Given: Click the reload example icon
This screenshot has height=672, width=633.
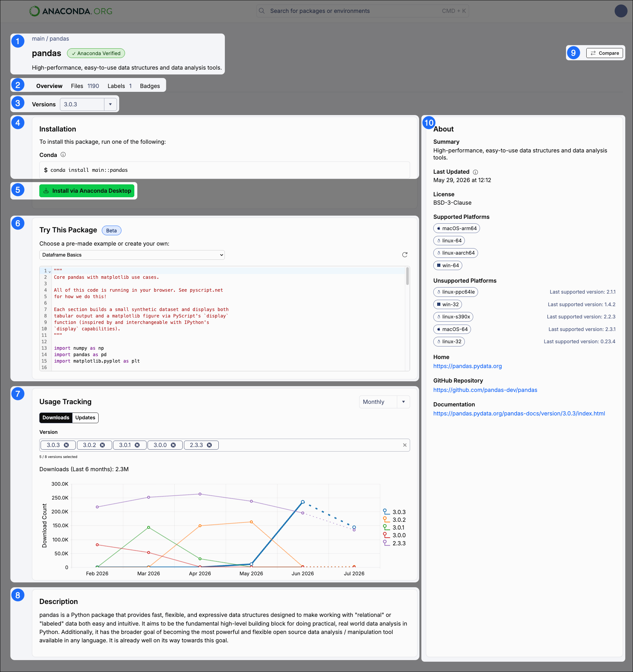Looking at the screenshot, I should (405, 255).
